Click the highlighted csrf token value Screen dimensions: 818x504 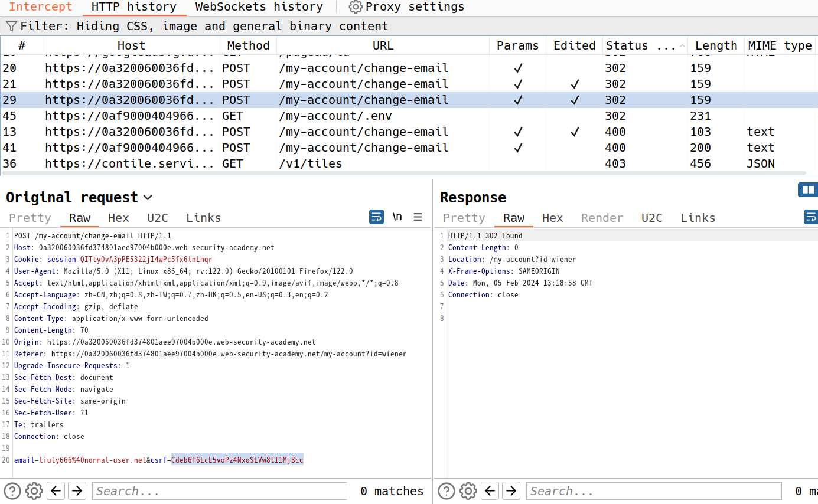coord(237,460)
